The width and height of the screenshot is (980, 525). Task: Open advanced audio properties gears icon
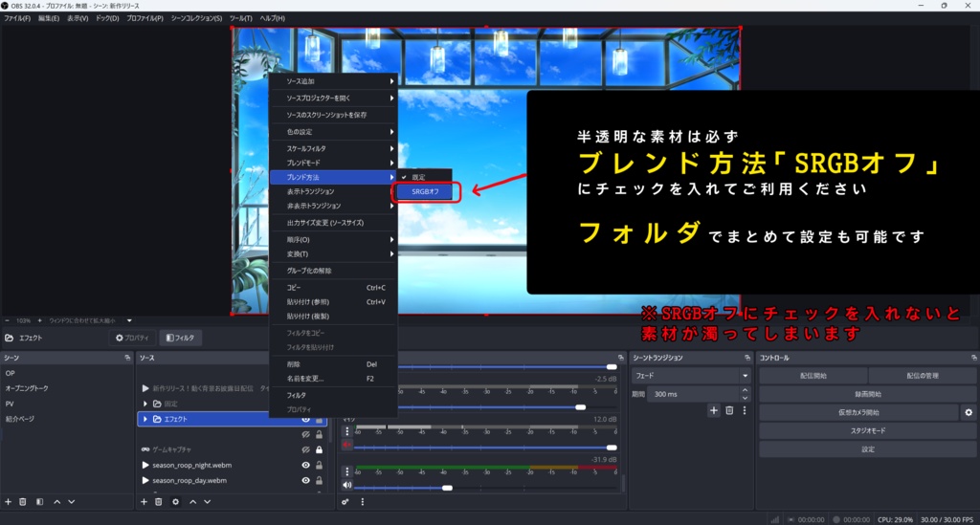345,502
